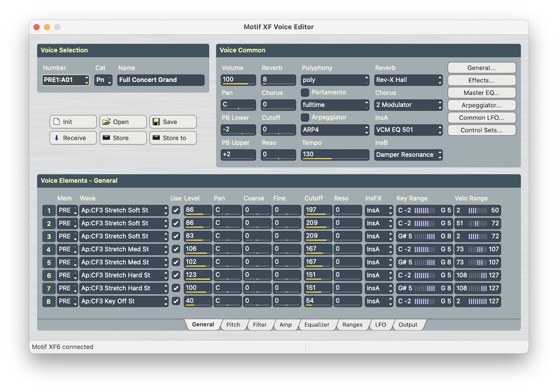
Task: Switch to the Filter tab
Action: click(x=259, y=325)
